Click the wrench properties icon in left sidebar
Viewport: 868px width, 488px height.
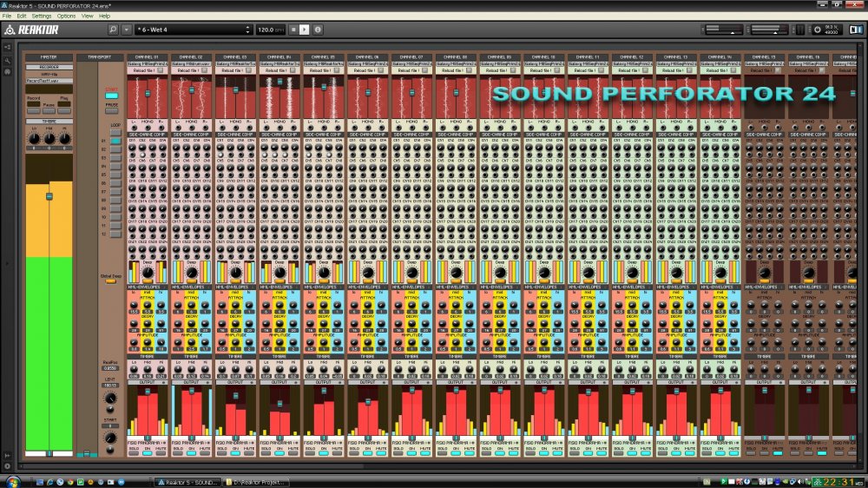7,61
